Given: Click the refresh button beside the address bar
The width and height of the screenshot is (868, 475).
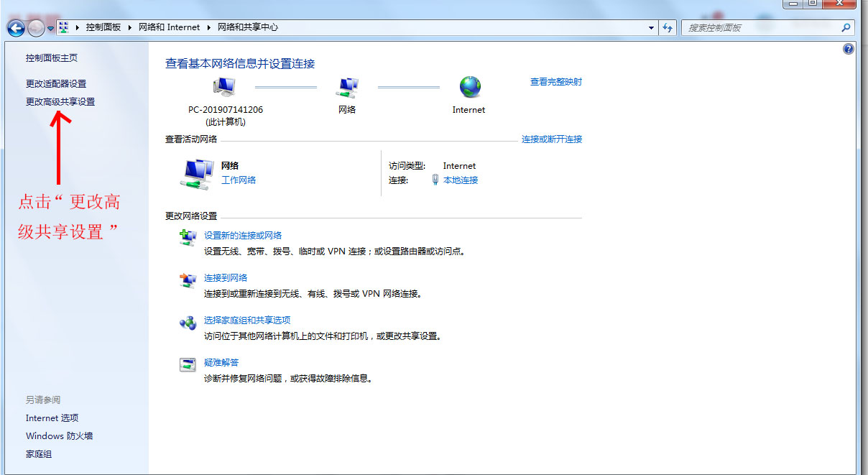Looking at the screenshot, I should [669, 27].
